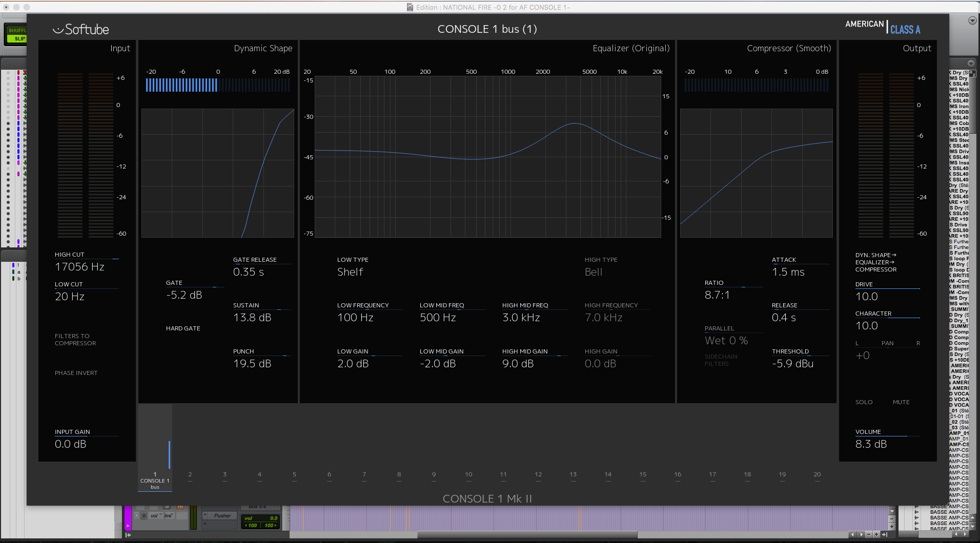Open the Pro Tools Edit window dropdown arrow

972,20
